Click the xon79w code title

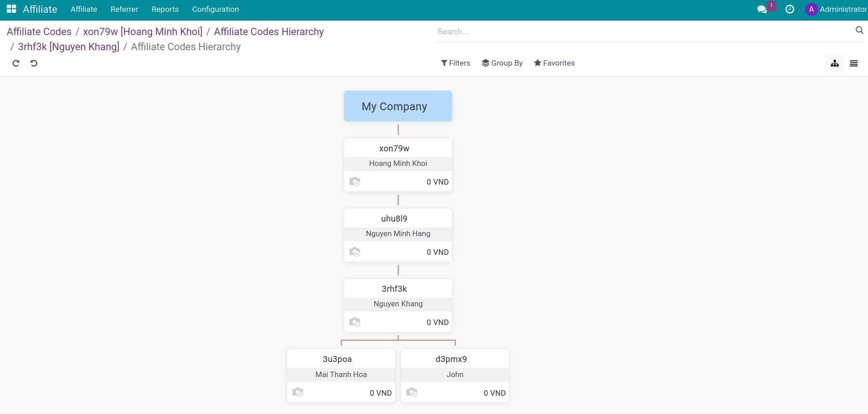pos(394,148)
